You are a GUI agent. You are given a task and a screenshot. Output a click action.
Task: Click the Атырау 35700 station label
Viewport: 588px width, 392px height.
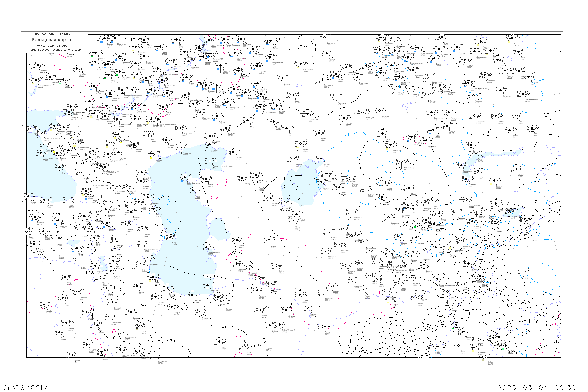click(x=214, y=151)
